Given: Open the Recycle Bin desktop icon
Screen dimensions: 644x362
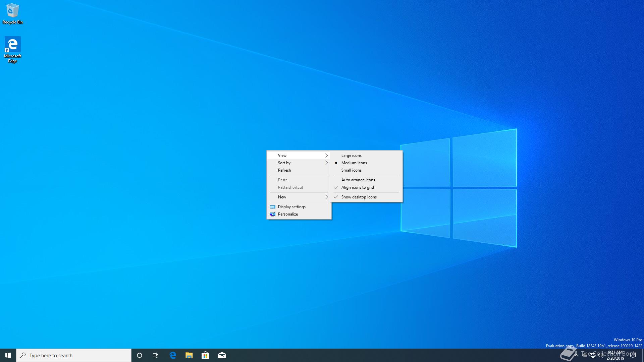Looking at the screenshot, I should point(12,13).
